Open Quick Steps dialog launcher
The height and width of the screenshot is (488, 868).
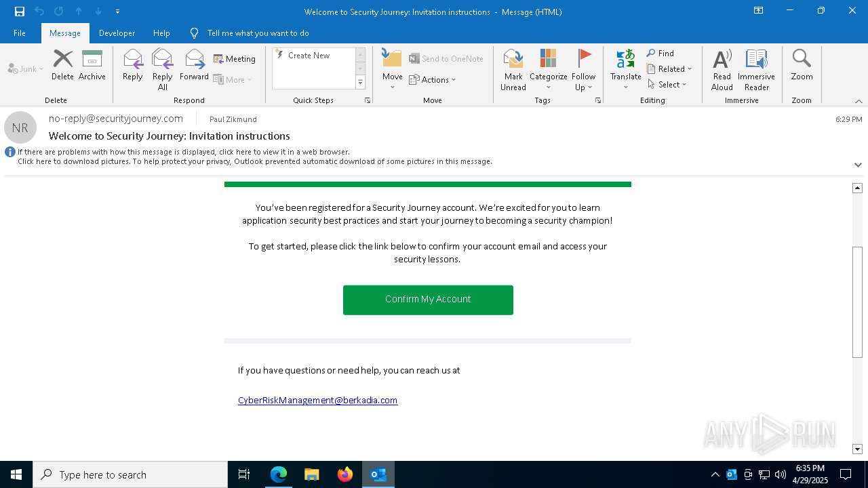[x=368, y=100]
